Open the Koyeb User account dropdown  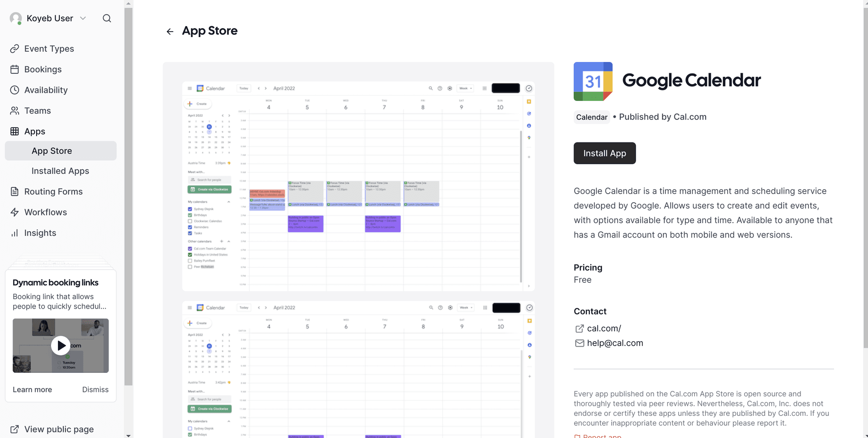[48, 18]
